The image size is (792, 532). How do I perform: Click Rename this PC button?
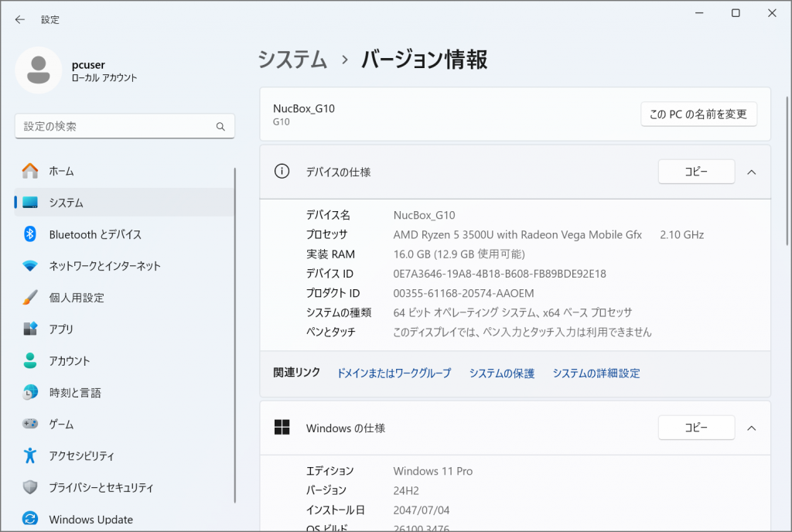coord(698,114)
